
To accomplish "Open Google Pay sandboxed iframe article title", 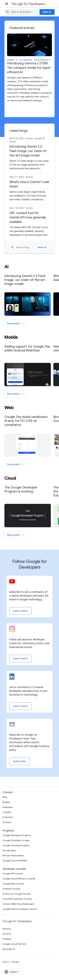I will click(26, 421).
